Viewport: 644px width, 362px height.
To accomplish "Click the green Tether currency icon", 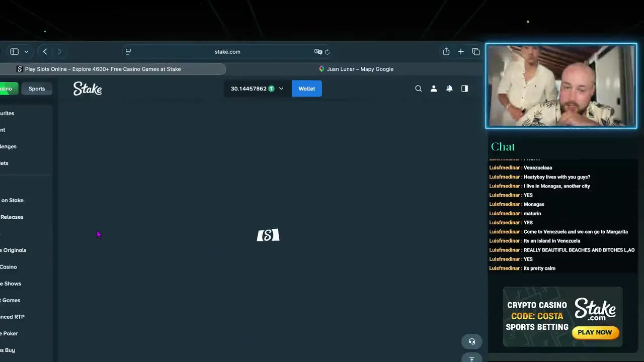I will point(271,88).
